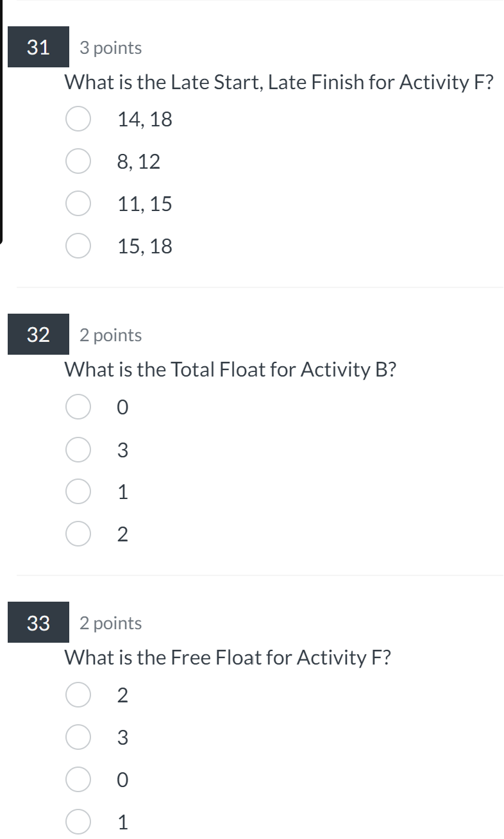The image size is (504, 839).
Task: Choose "11, 15" as Late Start, Late Finish
Action: pos(78,203)
